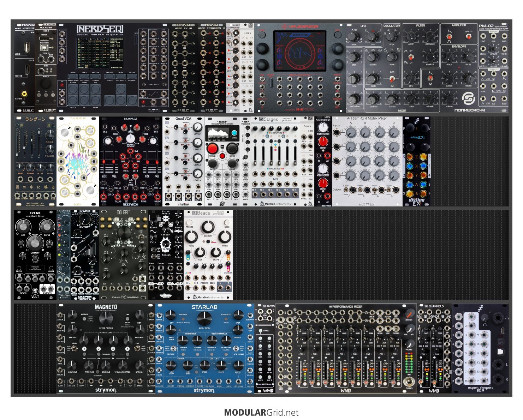Select the Ruina Versio module

(x=166, y=255)
